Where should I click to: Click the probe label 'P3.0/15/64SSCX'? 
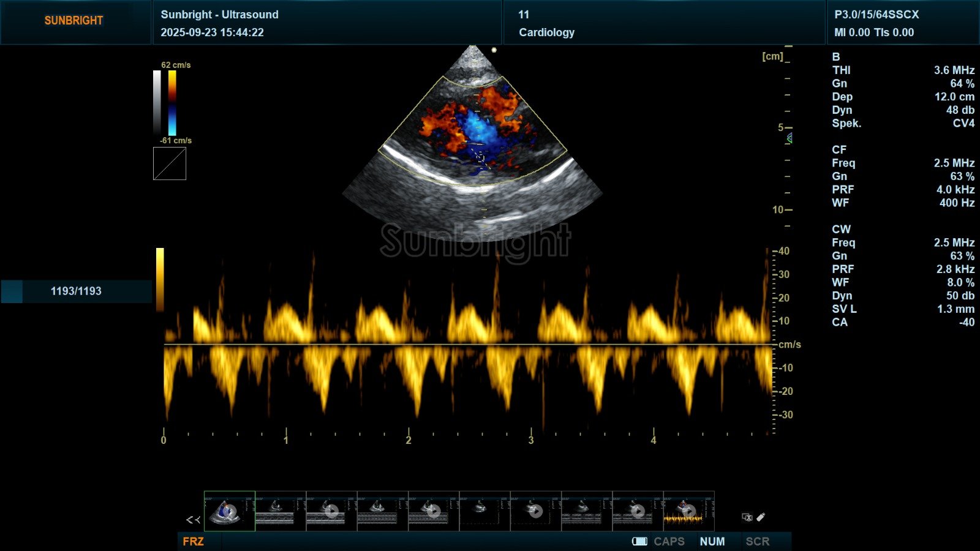(x=876, y=14)
